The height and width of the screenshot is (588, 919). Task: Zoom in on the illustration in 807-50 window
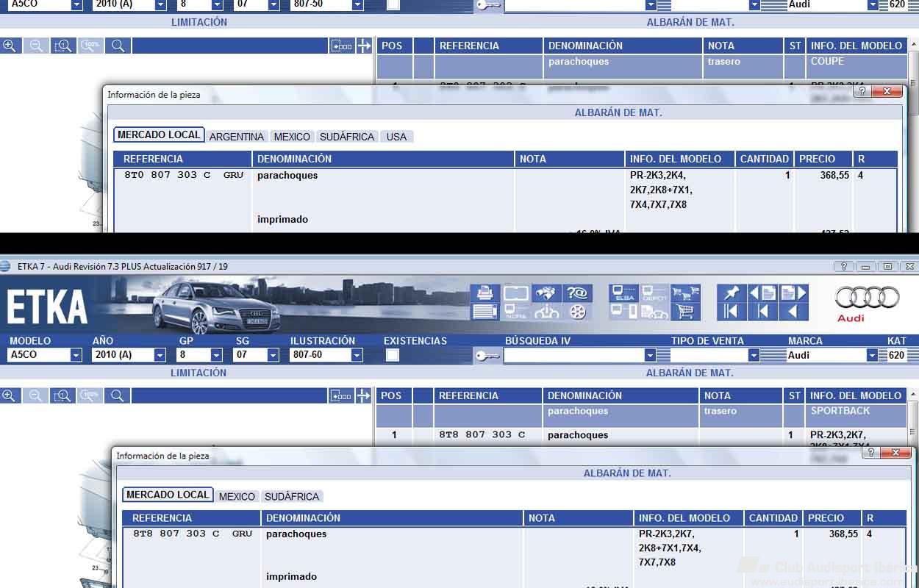tap(10, 46)
